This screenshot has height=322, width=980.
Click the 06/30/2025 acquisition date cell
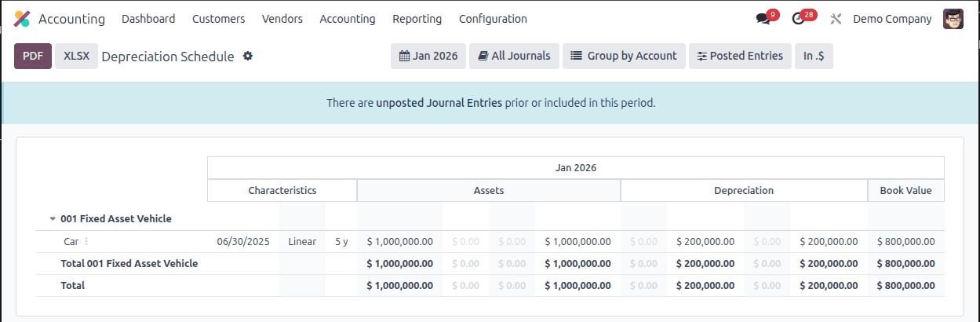click(x=243, y=242)
